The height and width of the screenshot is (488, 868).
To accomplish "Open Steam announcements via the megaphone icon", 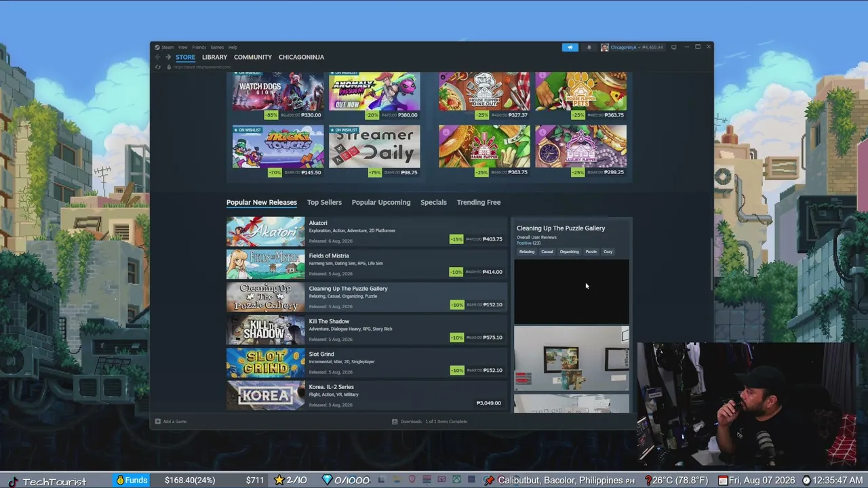I will [x=570, y=47].
